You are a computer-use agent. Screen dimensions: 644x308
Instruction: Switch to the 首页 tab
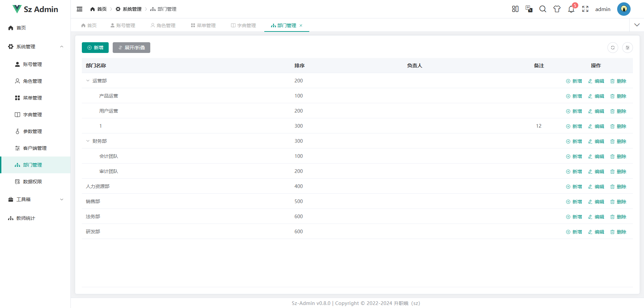pyautogui.click(x=89, y=25)
